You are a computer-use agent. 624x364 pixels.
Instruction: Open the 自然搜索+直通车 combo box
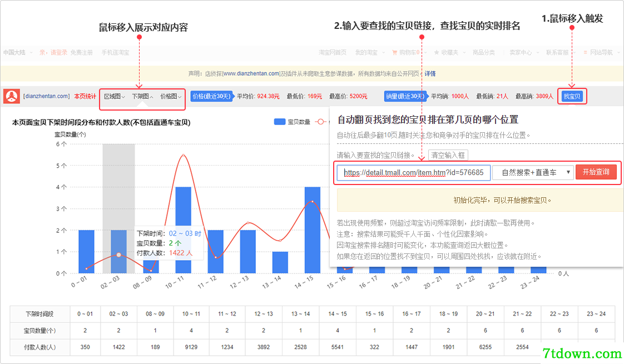pos(533,172)
